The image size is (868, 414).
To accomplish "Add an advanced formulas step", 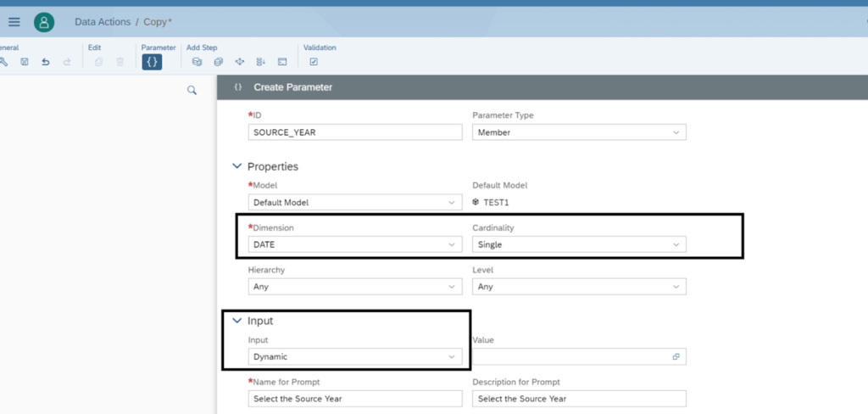I will pyautogui.click(x=282, y=62).
